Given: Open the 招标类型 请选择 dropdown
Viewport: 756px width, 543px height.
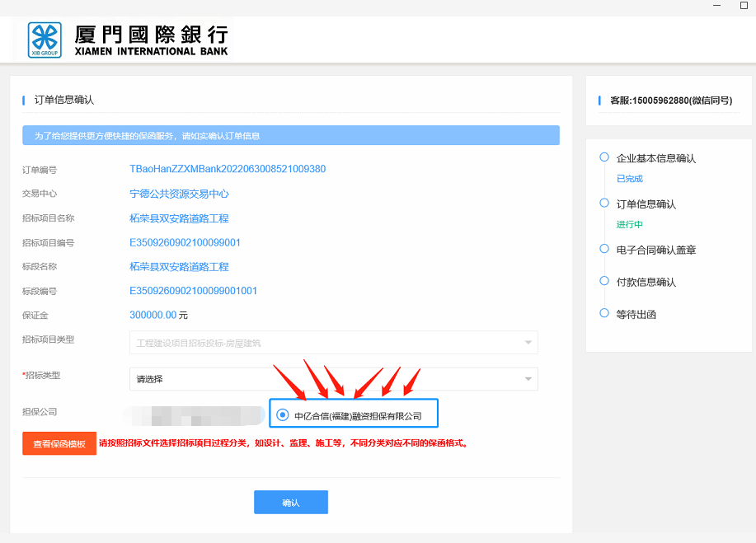Looking at the screenshot, I should tap(330, 379).
